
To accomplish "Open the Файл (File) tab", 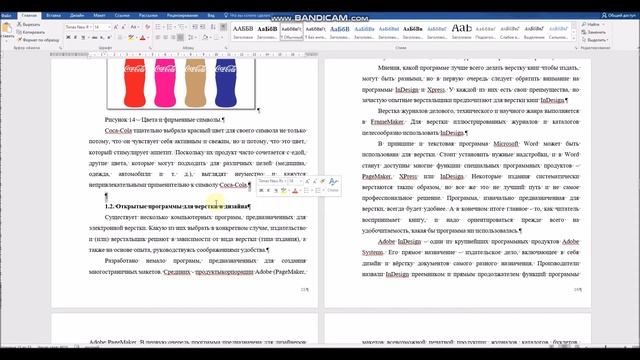I will pos(6,16).
